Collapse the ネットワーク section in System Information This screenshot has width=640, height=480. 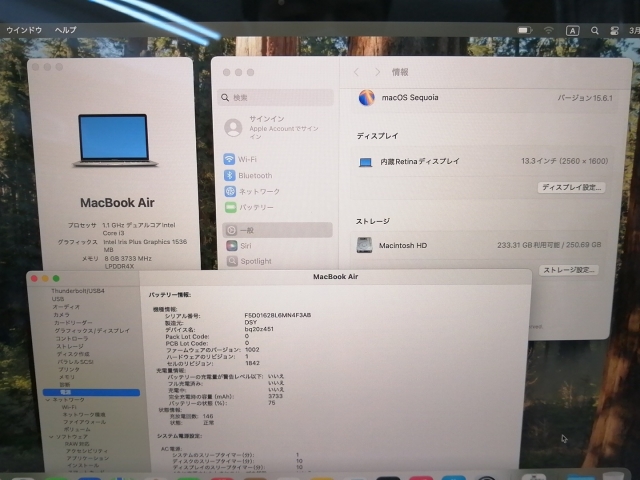[47, 400]
